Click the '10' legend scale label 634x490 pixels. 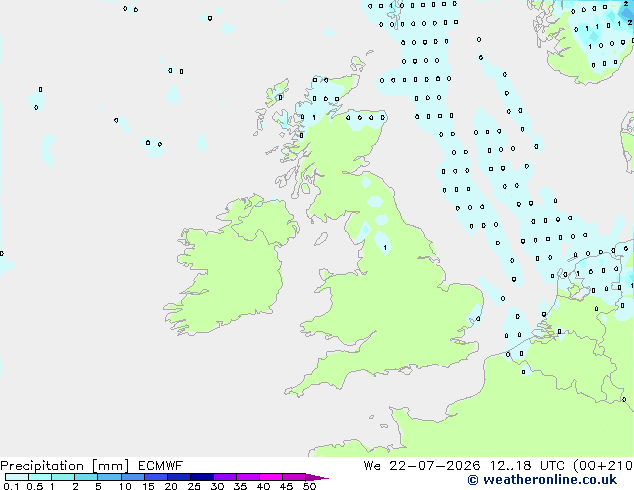(125, 486)
